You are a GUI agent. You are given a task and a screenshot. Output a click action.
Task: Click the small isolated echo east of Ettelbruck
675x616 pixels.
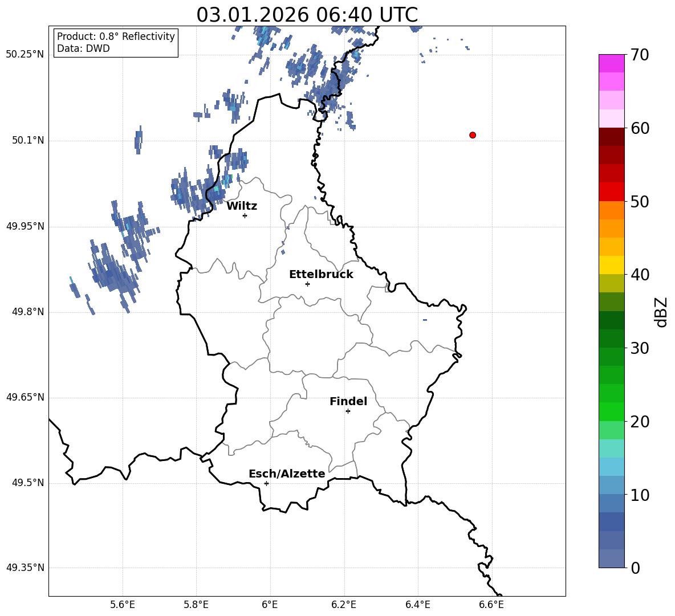425,320
